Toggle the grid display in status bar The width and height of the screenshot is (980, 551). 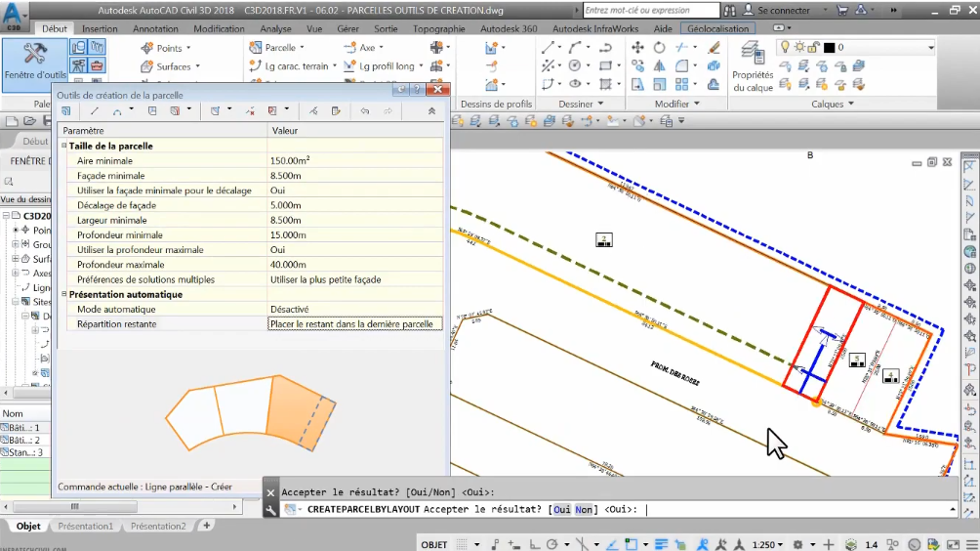[462, 545]
